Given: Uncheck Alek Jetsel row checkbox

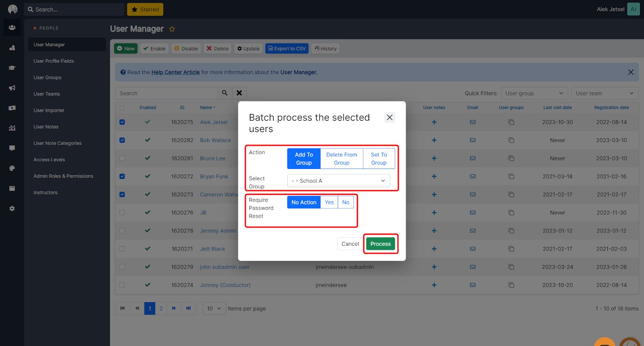Looking at the screenshot, I should pyautogui.click(x=122, y=122).
